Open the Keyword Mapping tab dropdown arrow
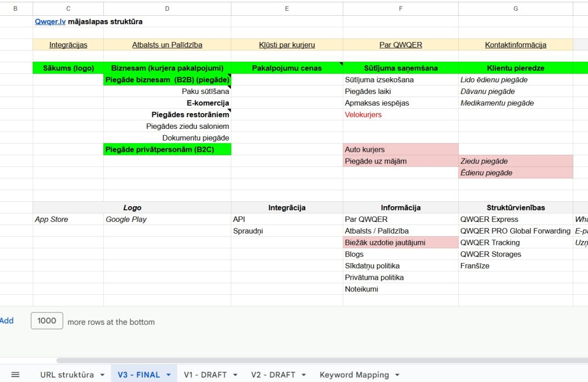This screenshot has height=382, width=588. tap(397, 375)
